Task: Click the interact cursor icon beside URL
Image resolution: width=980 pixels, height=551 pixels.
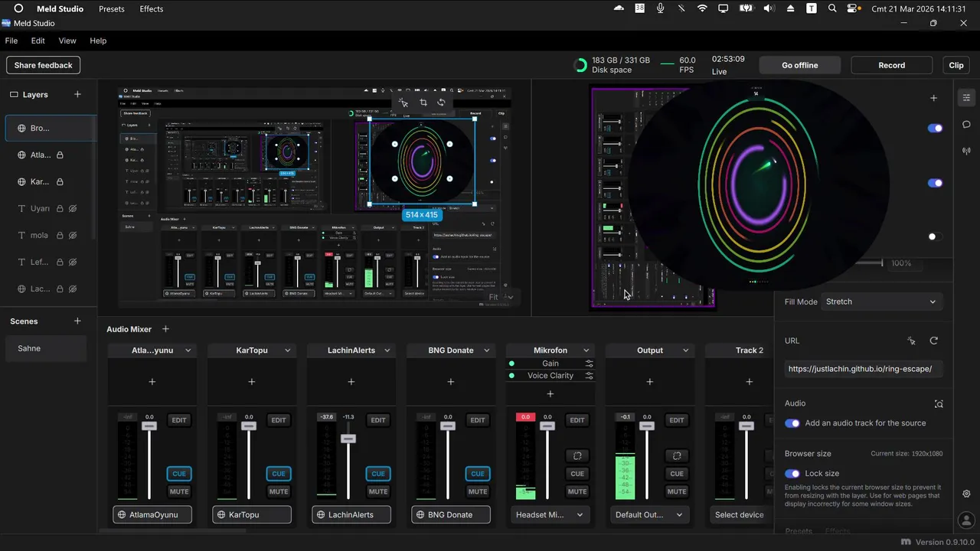Action: click(x=911, y=341)
